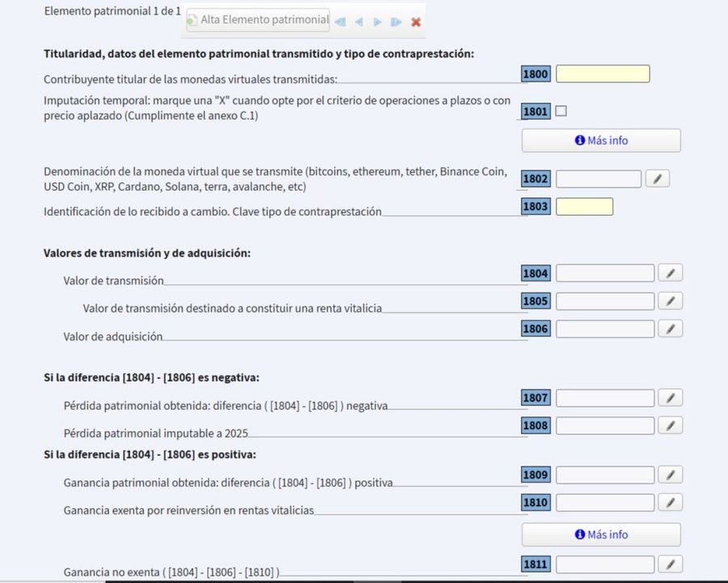Select the moneda virtual denomination field 1802
The width and height of the screenshot is (728, 583).
[598, 179]
